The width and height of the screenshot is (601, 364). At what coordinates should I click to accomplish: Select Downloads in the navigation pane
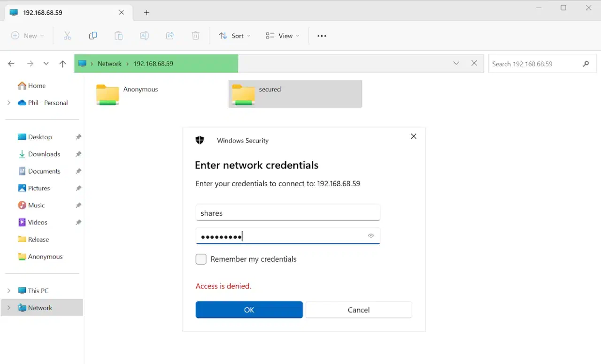(x=44, y=154)
